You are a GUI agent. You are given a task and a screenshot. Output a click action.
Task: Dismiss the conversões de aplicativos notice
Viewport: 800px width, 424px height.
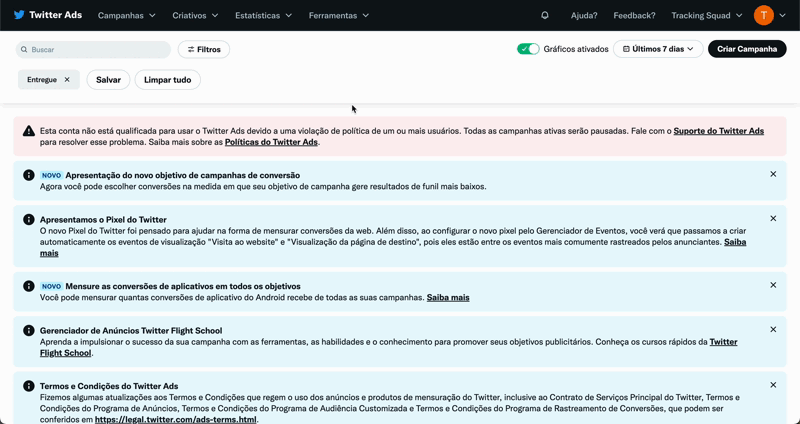(773, 285)
